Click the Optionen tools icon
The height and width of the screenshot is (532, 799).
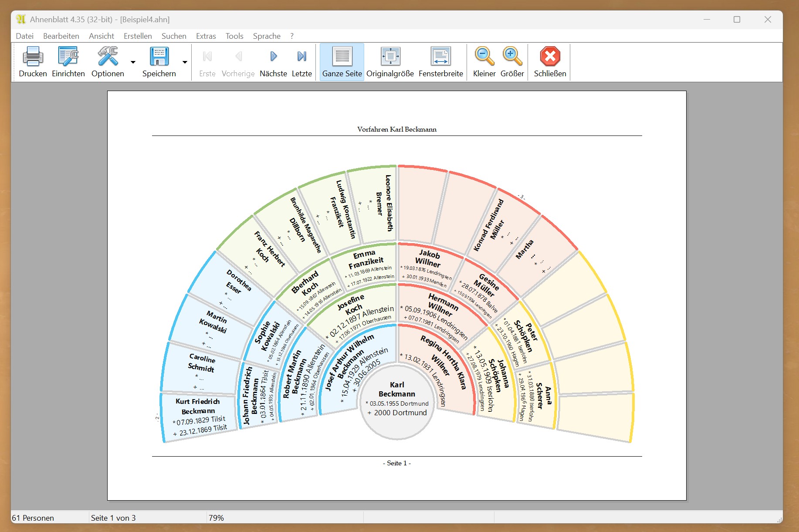(x=108, y=57)
